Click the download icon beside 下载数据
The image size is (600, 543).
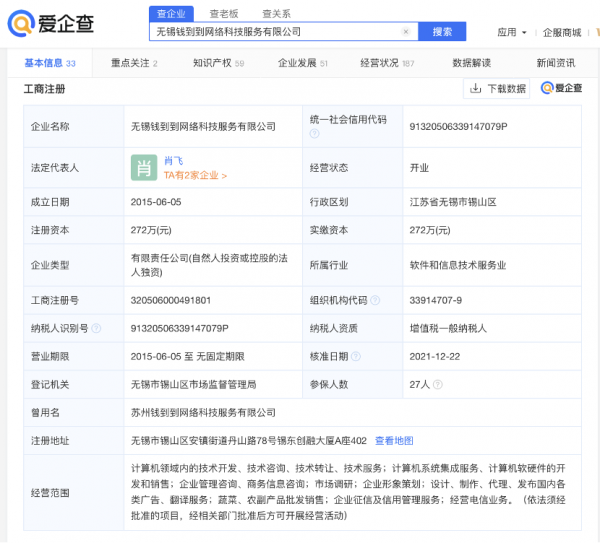point(476,89)
